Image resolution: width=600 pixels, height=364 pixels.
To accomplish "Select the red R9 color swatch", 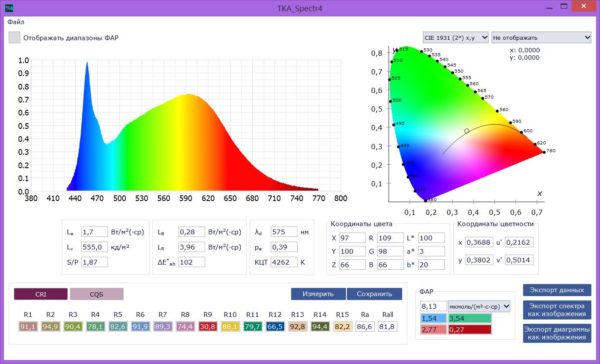I will (207, 326).
